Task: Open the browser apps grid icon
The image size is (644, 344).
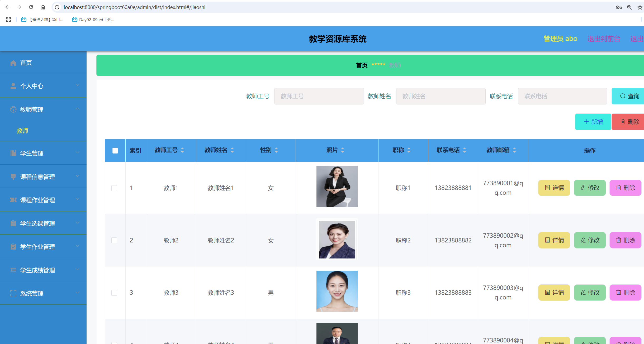Action: (8, 20)
